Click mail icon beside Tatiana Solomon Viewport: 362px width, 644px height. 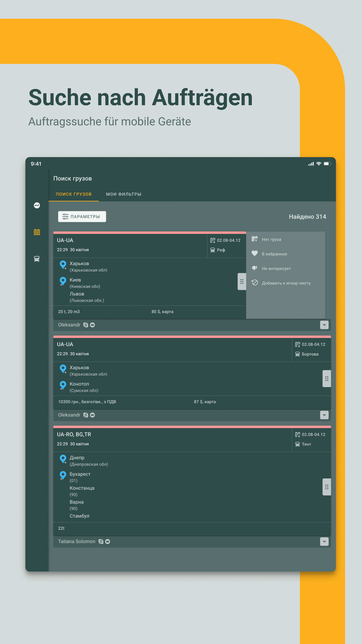pos(108,541)
